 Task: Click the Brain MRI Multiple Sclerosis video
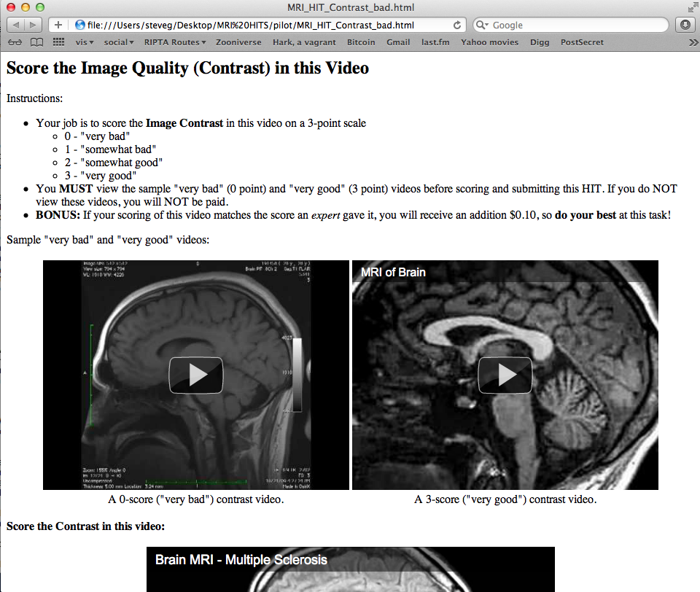coord(350,572)
